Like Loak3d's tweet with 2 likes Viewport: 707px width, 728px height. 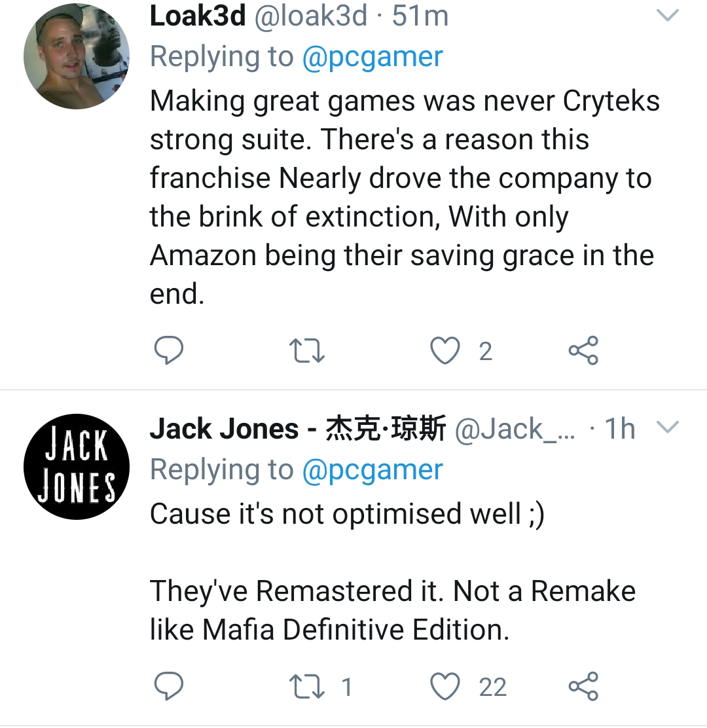pos(445,351)
